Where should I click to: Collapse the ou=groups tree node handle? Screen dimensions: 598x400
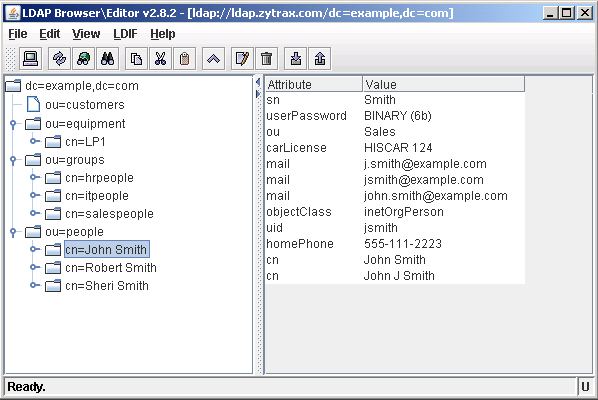13,160
